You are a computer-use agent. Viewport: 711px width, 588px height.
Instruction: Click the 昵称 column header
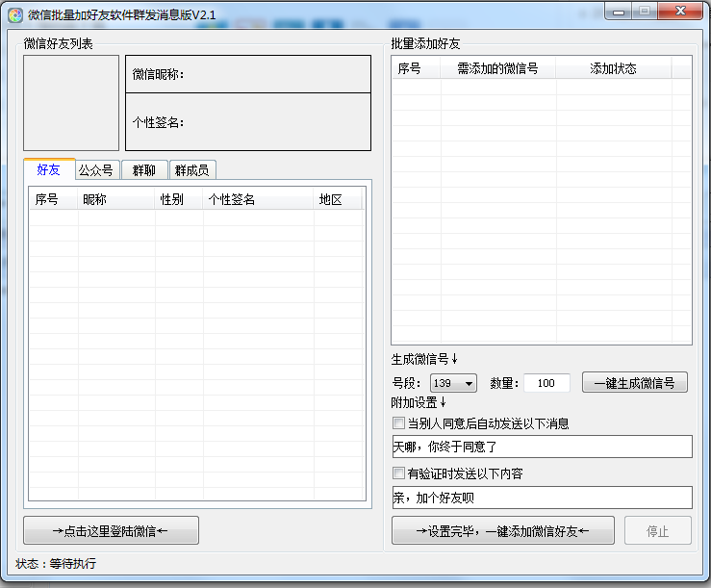[x=116, y=199]
